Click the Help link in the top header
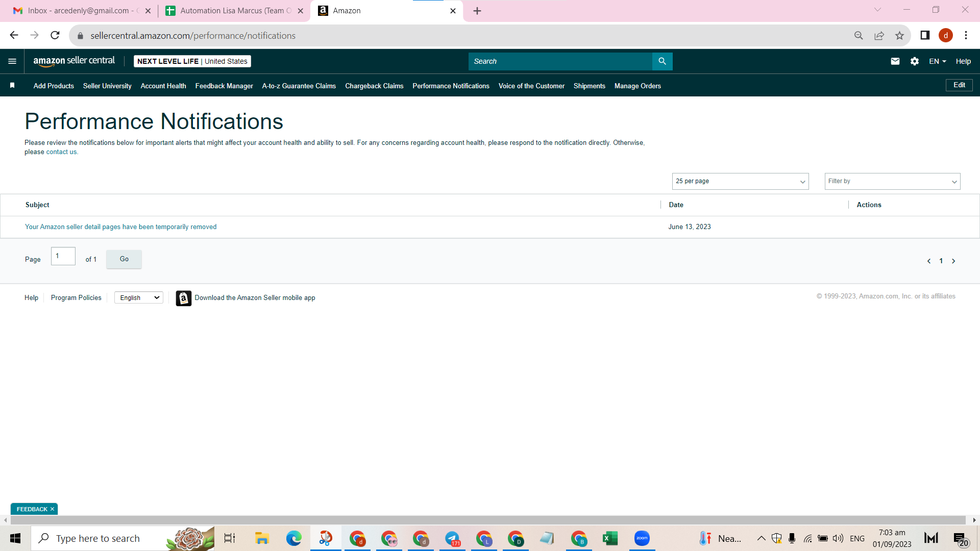Viewport: 980px width, 551px height. coord(963,61)
